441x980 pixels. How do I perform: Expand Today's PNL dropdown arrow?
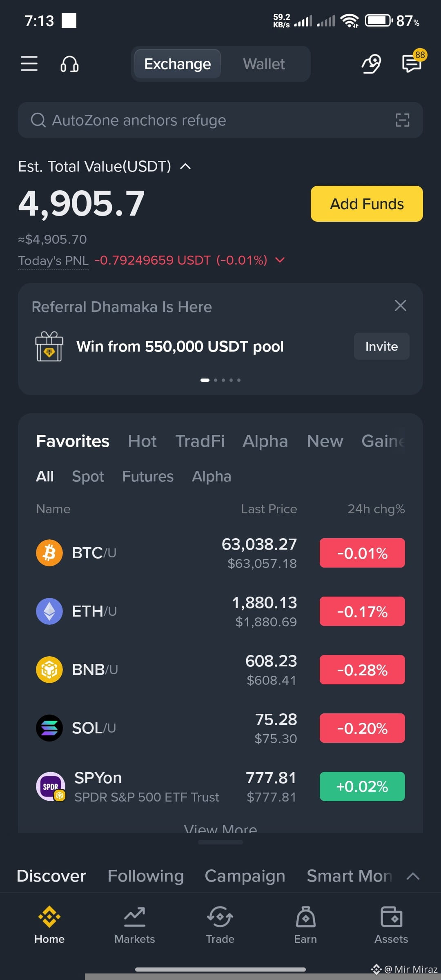(x=280, y=260)
